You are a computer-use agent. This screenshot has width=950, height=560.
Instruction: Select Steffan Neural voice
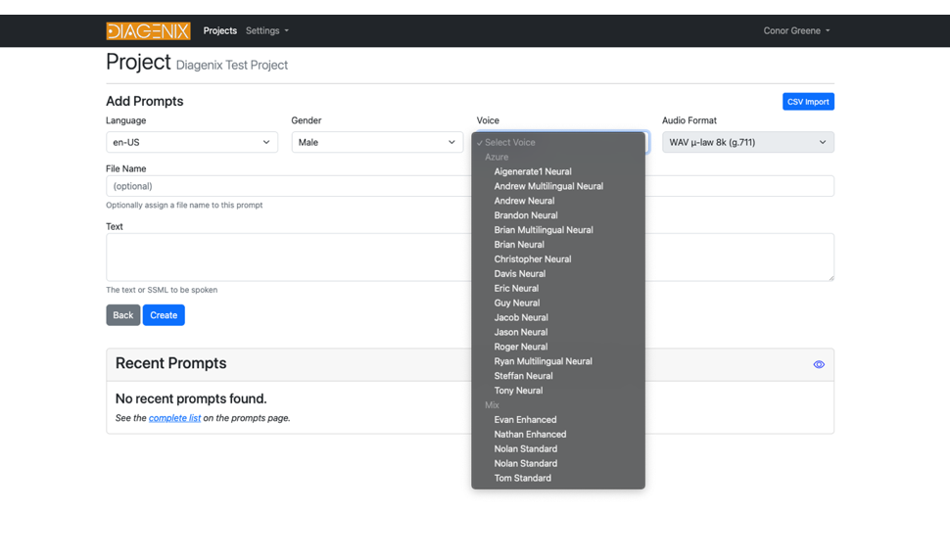(x=558, y=375)
